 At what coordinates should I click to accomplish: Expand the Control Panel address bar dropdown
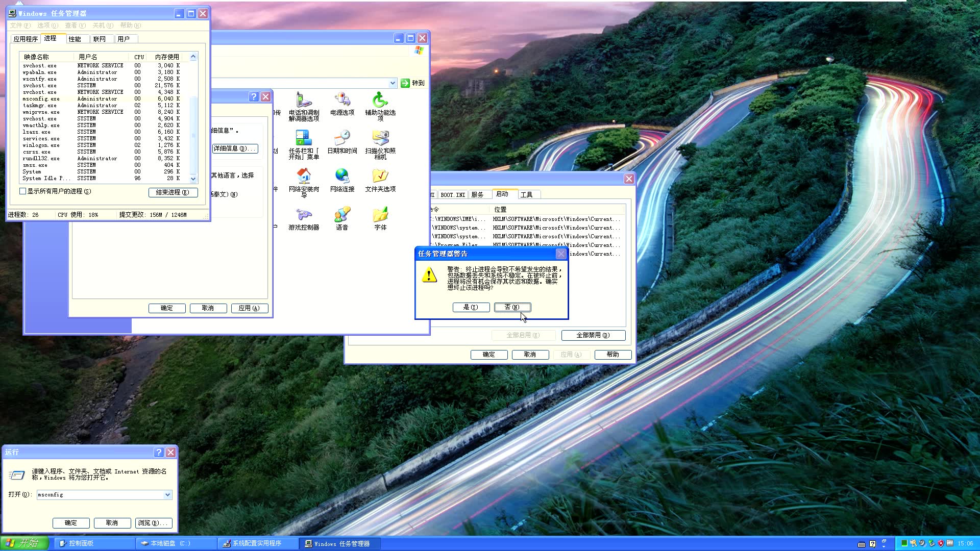[393, 83]
